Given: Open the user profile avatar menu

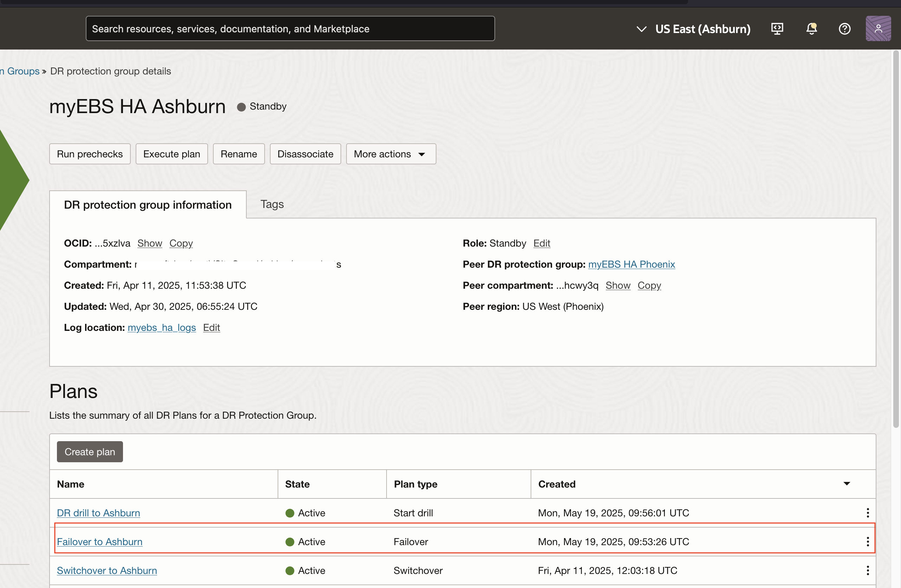Looking at the screenshot, I should coord(878,29).
